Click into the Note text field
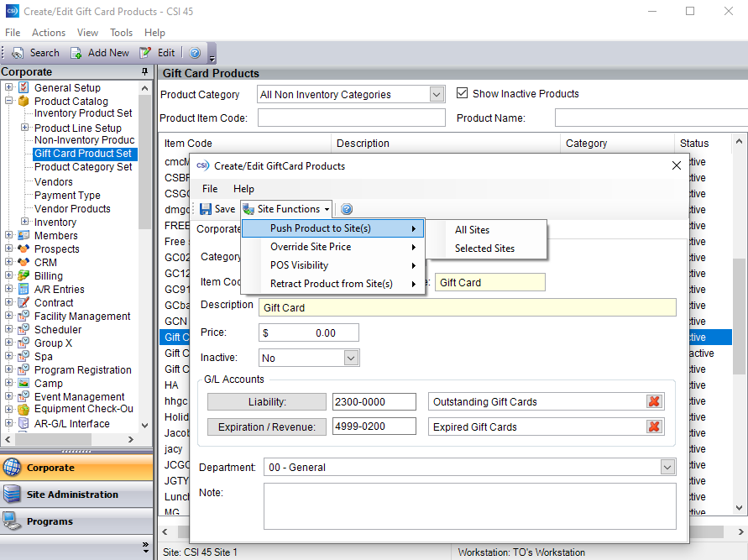 470,506
